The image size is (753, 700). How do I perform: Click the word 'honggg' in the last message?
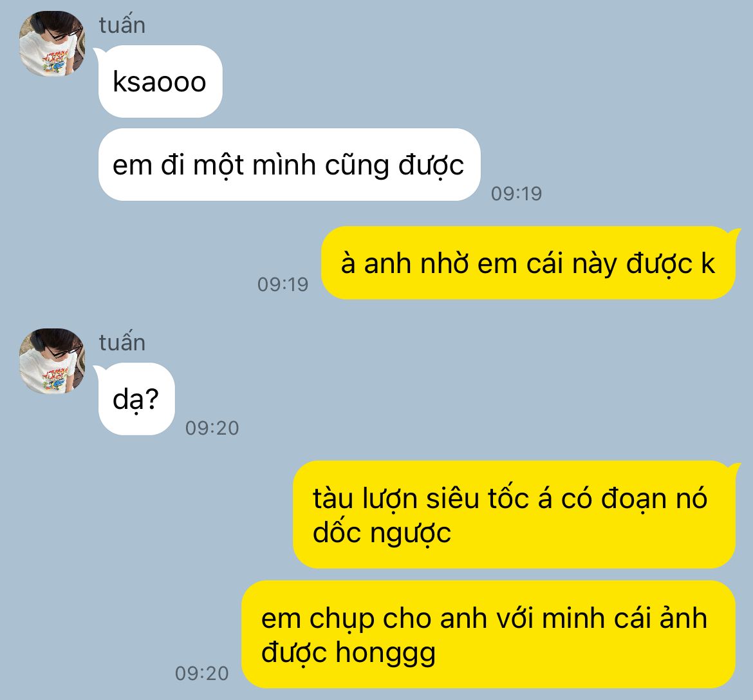point(386,654)
